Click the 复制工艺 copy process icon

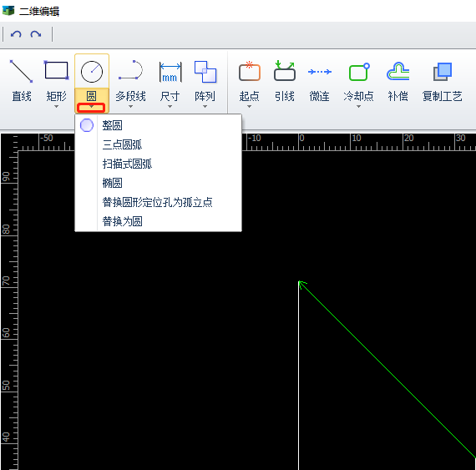tap(443, 72)
